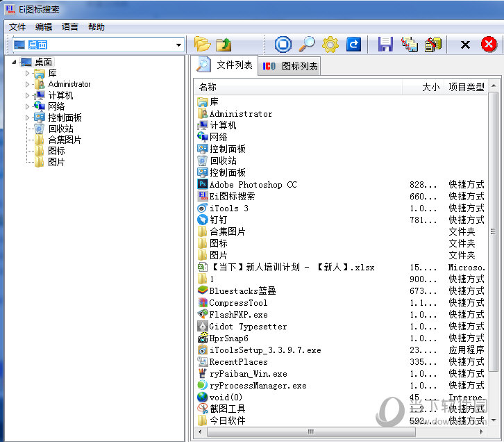Click the blue refresh arrow icon
Screen dimensions: 504x442
click(x=353, y=44)
